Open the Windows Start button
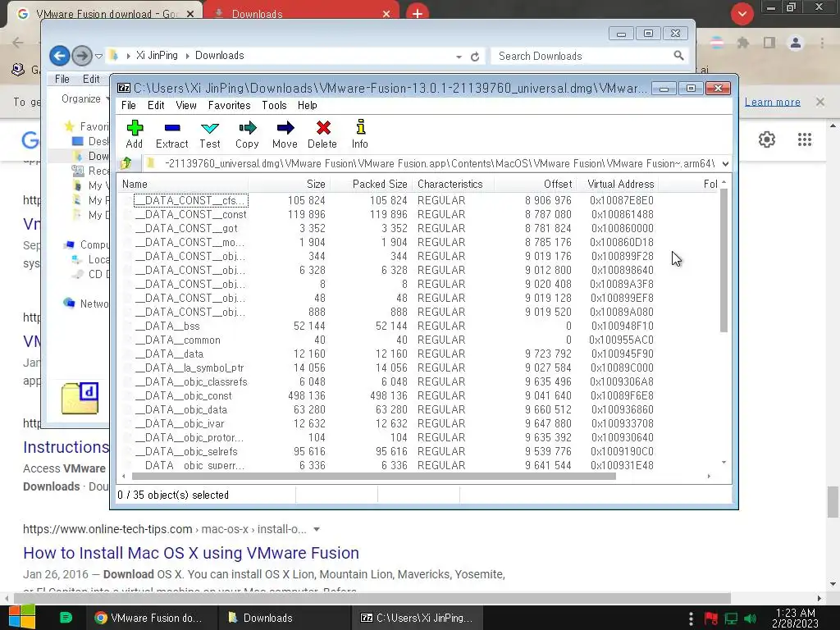Image resolution: width=840 pixels, height=630 pixels. coord(21,617)
